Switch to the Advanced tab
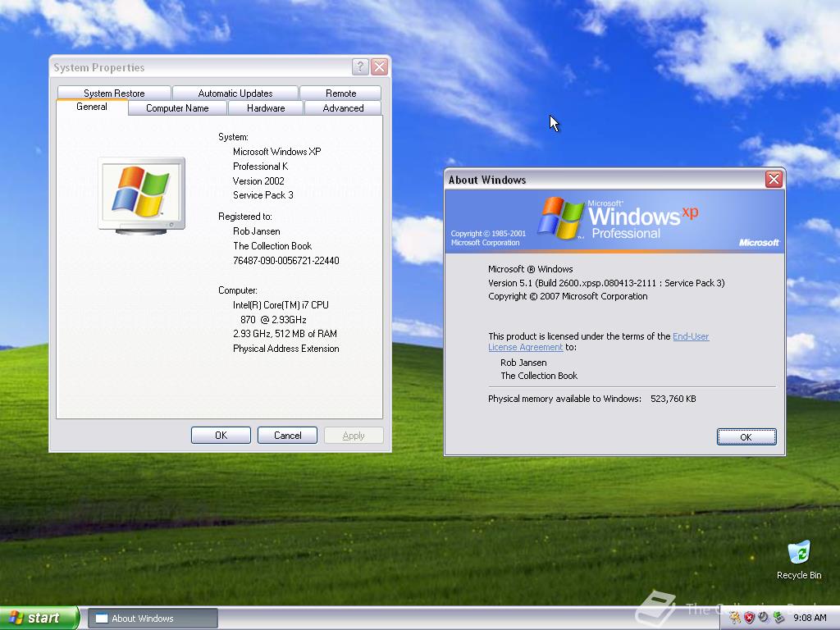Screen dimensions: 840x630 (x=344, y=108)
